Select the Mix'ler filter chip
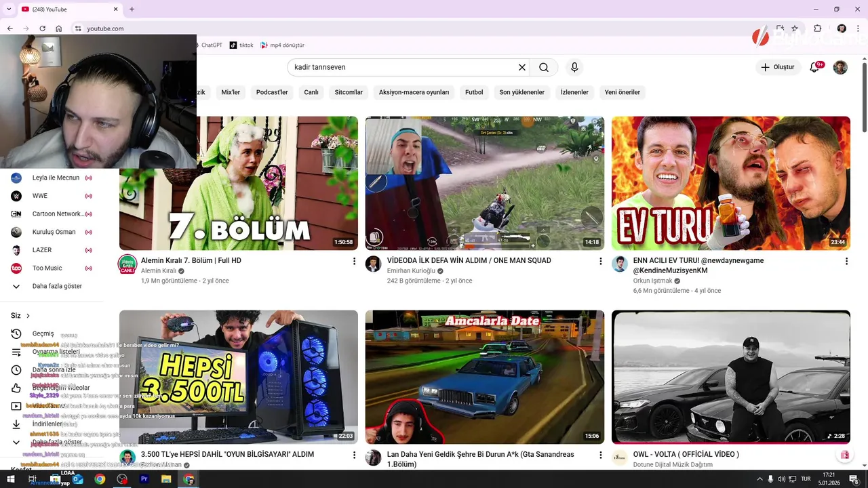Viewport: 868px width, 488px height. [231, 92]
